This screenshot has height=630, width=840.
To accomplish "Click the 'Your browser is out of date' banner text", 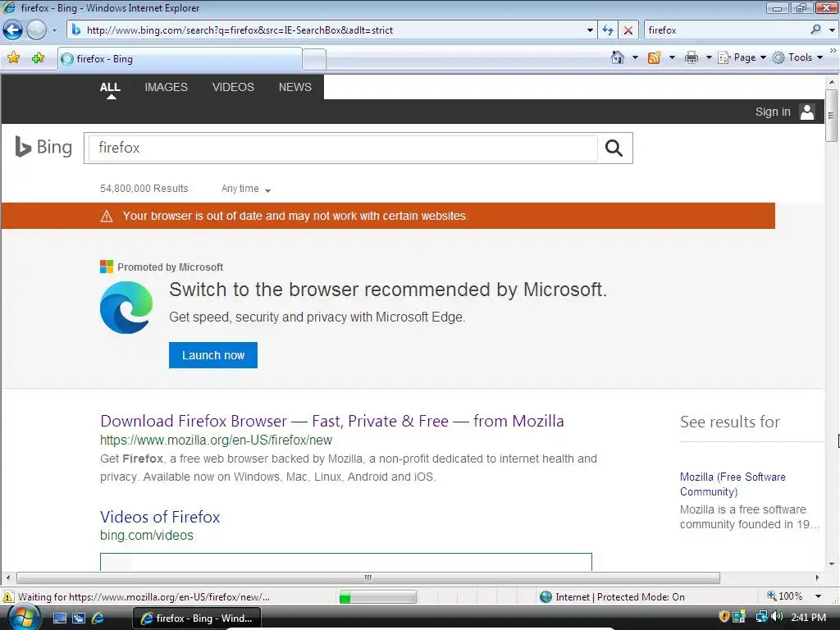I will (295, 216).
